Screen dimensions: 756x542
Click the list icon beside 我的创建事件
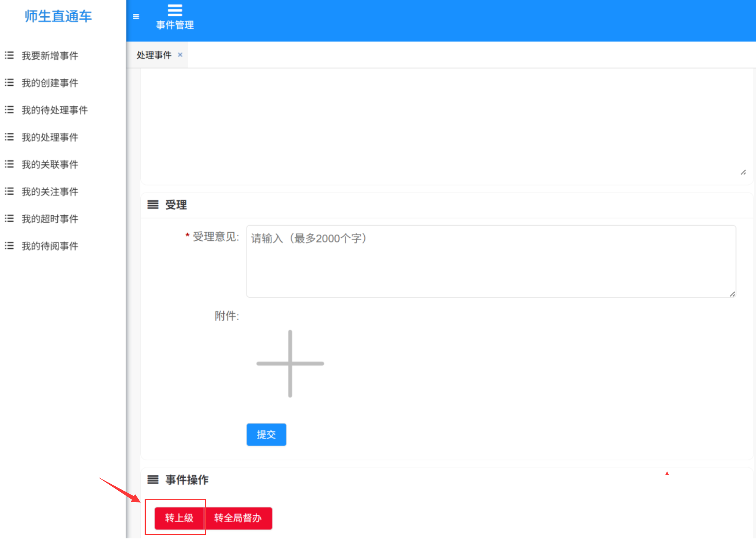(x=9, y=83)
